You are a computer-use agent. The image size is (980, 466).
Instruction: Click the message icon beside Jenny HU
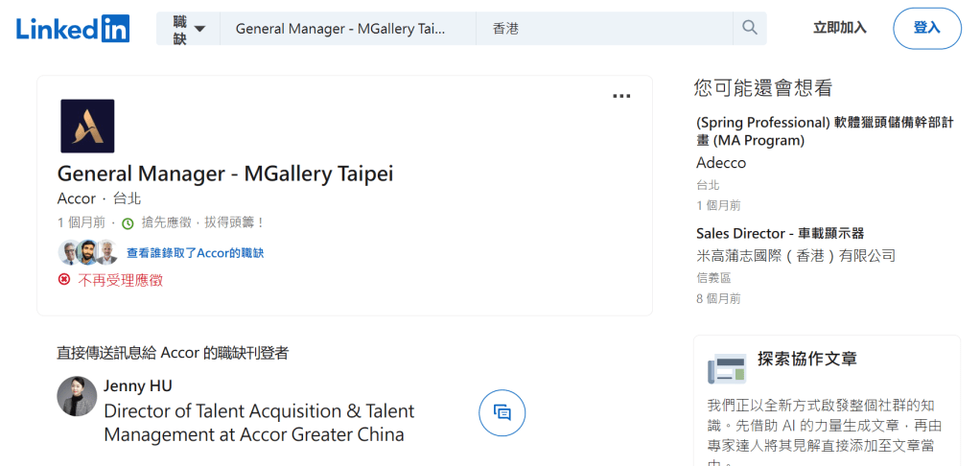[x=502, y=412]
